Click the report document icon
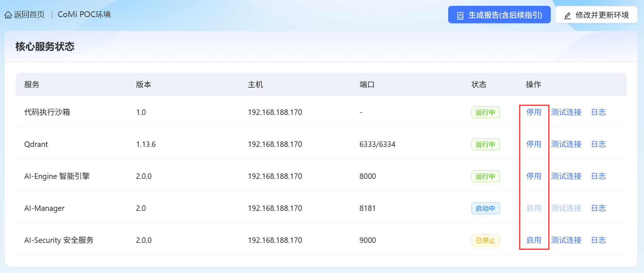Image resolution: width=644 pixels, height=273 pixels. pos(460,15)
